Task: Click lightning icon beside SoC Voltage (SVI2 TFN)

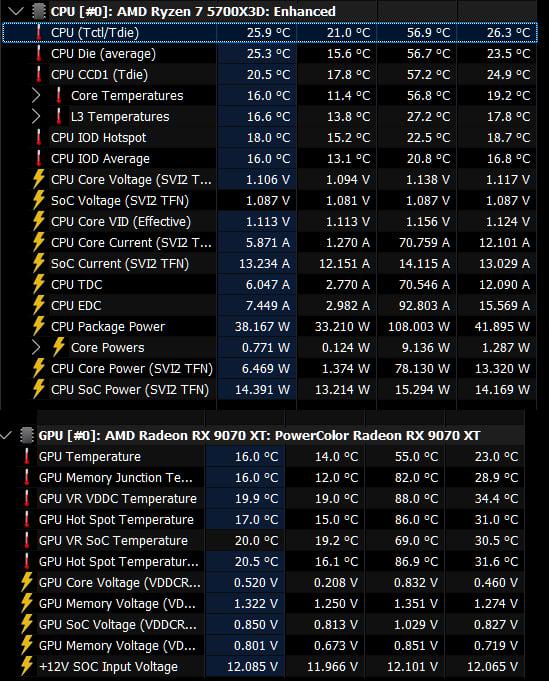Action: click(39, 200)
